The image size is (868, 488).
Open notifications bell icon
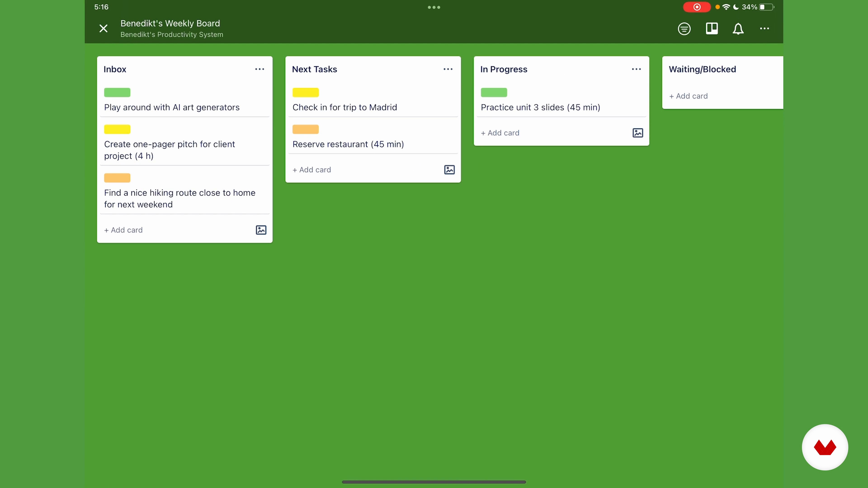pos(738,29)
